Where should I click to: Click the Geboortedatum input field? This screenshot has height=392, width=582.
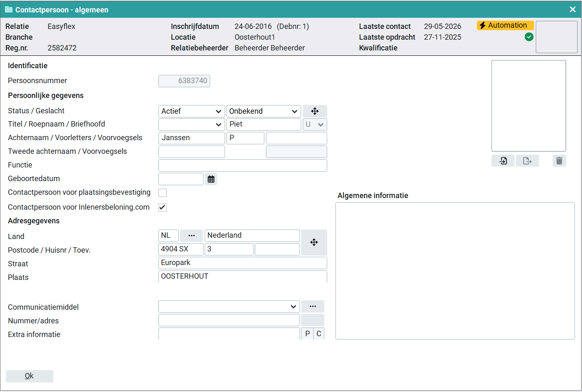coord(181,179)
